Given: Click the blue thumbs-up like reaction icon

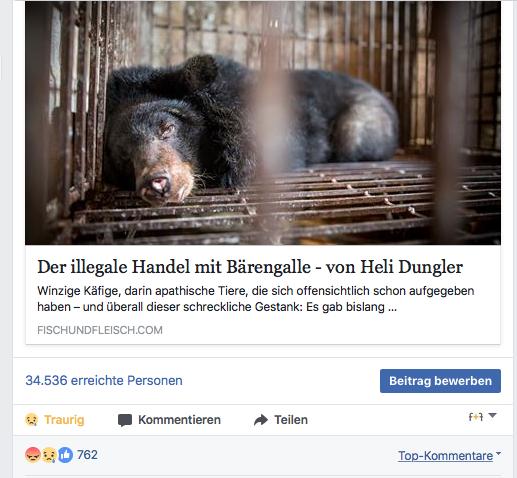Looking at the screenshot, I should click(65, 455).
